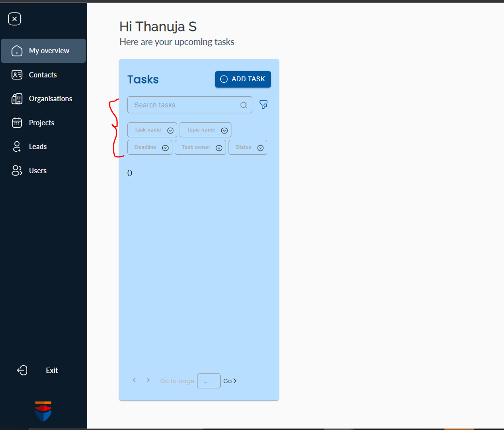Image resolution: width=504 pixels, height=430 pixels.
Task: Click the magnifier icon in search box
Action: [x=244, y=105]
